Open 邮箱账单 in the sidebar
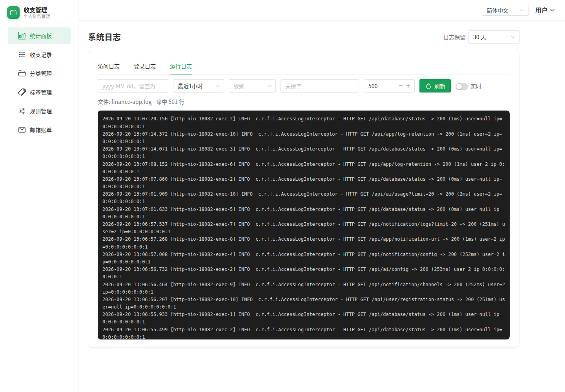Screen dimensions: 565x392 click(x=39, y=130)
